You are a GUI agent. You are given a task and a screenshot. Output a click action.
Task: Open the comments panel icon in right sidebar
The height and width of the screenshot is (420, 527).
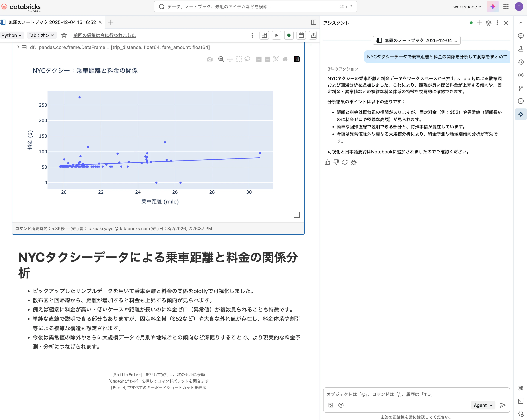click(x=521, y=36)
